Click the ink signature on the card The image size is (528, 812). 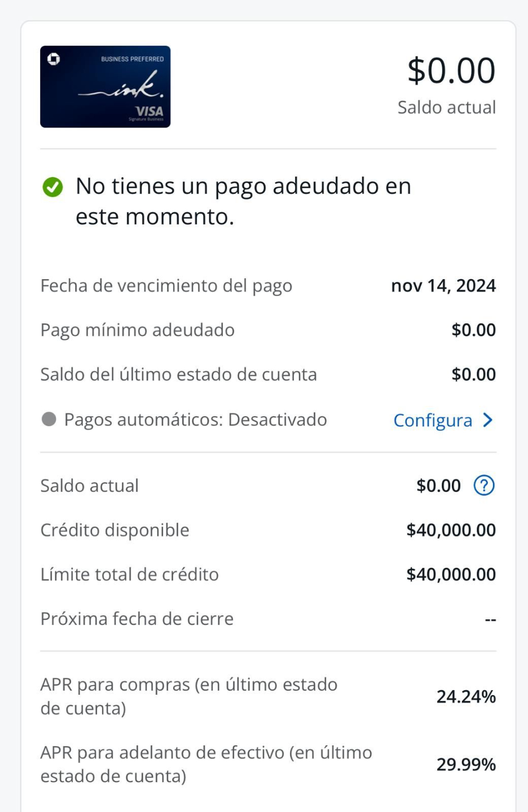coord(121,86)
